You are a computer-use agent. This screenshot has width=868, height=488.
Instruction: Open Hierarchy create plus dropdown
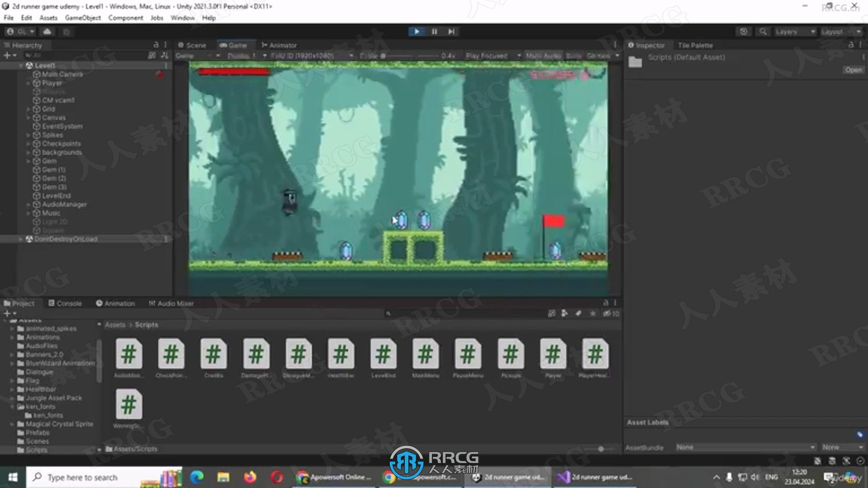click(10, 55)
